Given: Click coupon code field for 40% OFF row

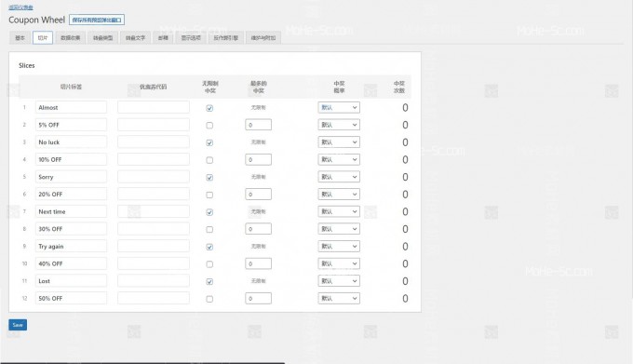Looking at the screenshot, I should (x=154, y=263).
